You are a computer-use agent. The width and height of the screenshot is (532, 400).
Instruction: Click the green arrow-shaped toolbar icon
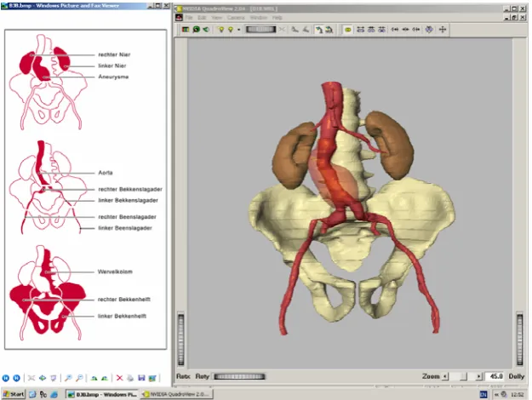206,30
